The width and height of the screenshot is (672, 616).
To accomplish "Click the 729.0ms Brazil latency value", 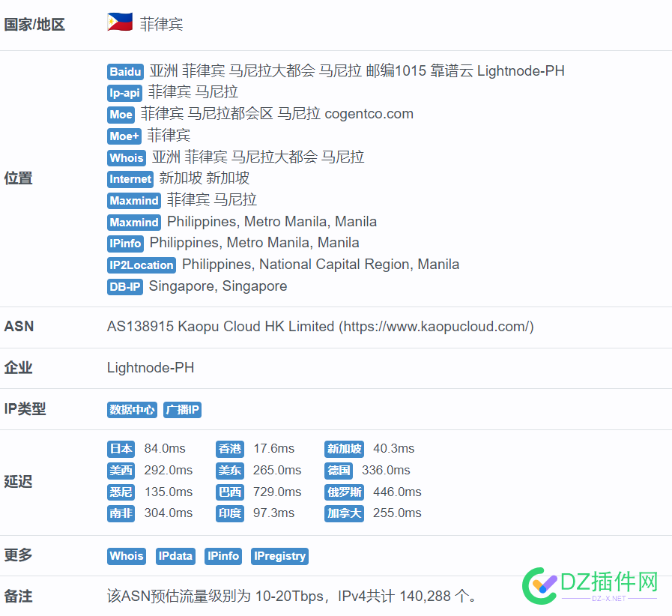I will click(277, 492).
